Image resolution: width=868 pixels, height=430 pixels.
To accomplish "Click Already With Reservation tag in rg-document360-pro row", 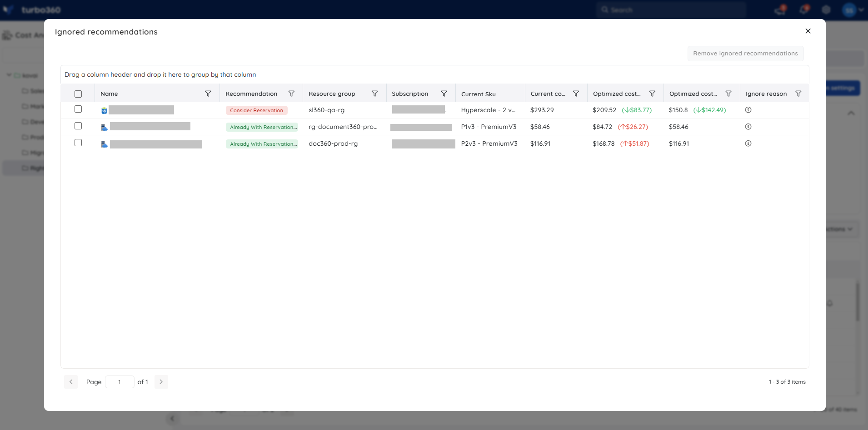I will coord(262,127).
